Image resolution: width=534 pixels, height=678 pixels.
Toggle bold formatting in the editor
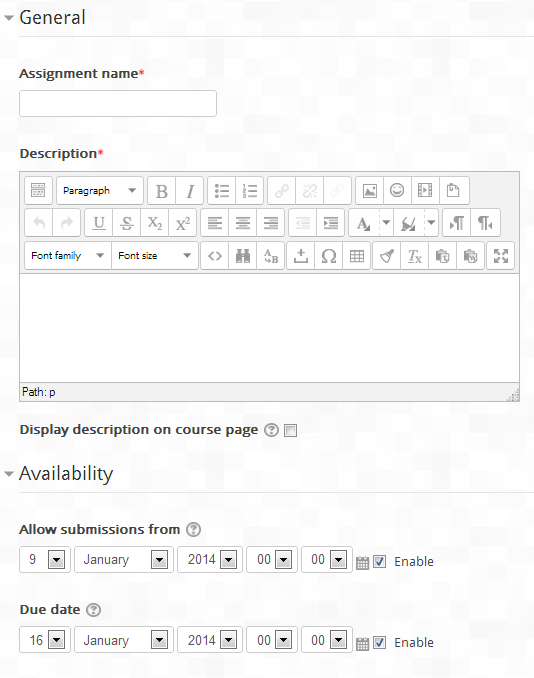click(x=162, y=191)
